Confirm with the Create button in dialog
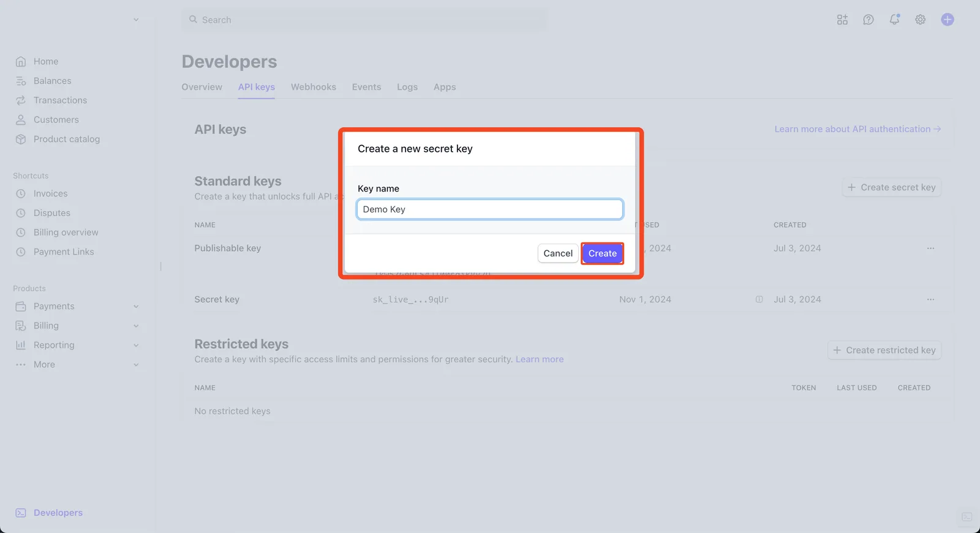Viewport: 980px width, 533px height. (603, 253)
